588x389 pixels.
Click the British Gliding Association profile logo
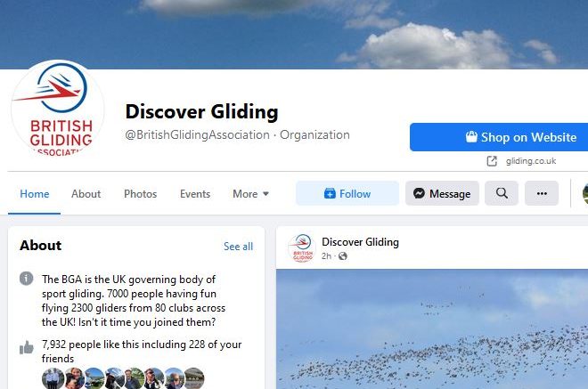(58, 109)
